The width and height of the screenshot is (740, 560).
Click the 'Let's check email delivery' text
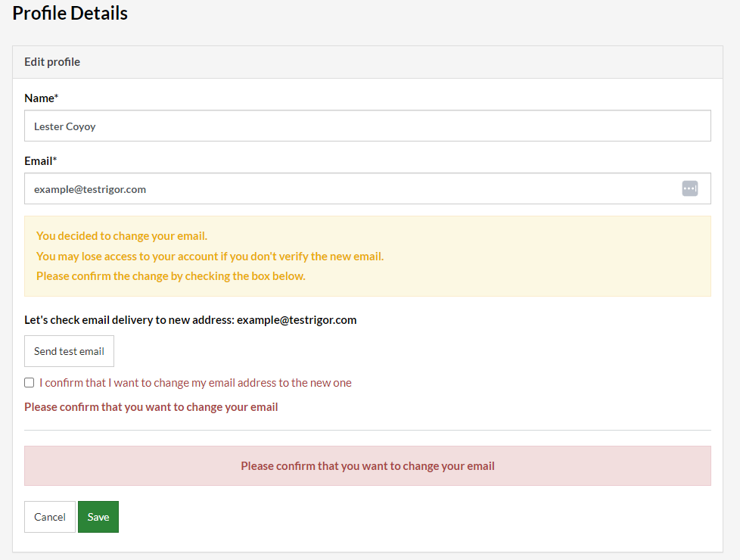click(129, 320)
